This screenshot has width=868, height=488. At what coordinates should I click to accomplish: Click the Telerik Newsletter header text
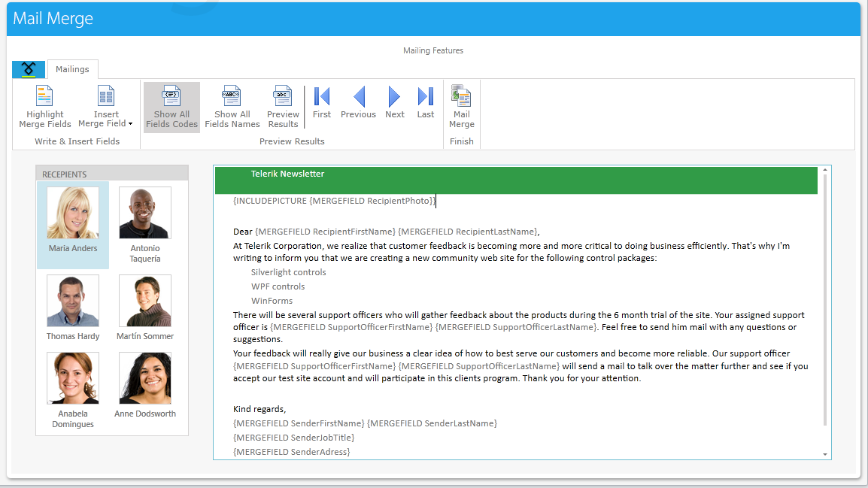point(287,174)
